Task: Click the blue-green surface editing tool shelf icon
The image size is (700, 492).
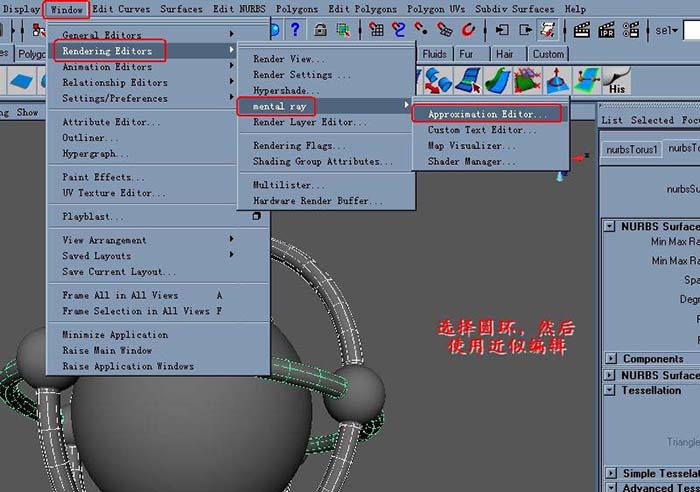Action: tap(587, 81)
